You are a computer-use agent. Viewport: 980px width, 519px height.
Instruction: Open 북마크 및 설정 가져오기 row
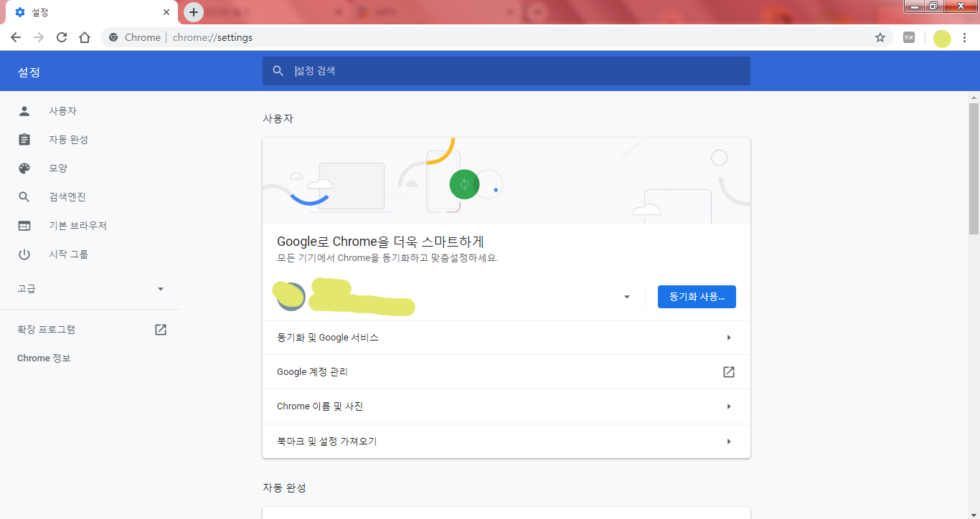click(x=507, y=442)
